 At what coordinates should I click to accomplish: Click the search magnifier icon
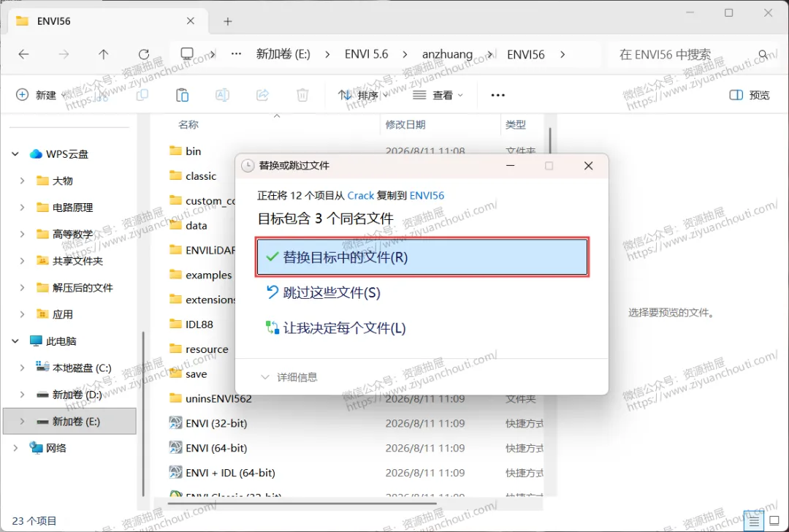pyautogui.click(x=763, y=54)
